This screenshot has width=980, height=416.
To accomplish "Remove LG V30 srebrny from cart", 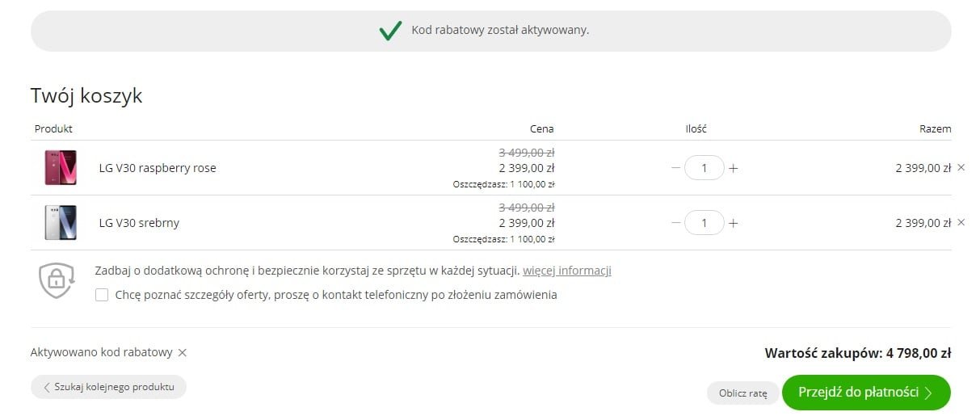I will click(x=961, y=222).
